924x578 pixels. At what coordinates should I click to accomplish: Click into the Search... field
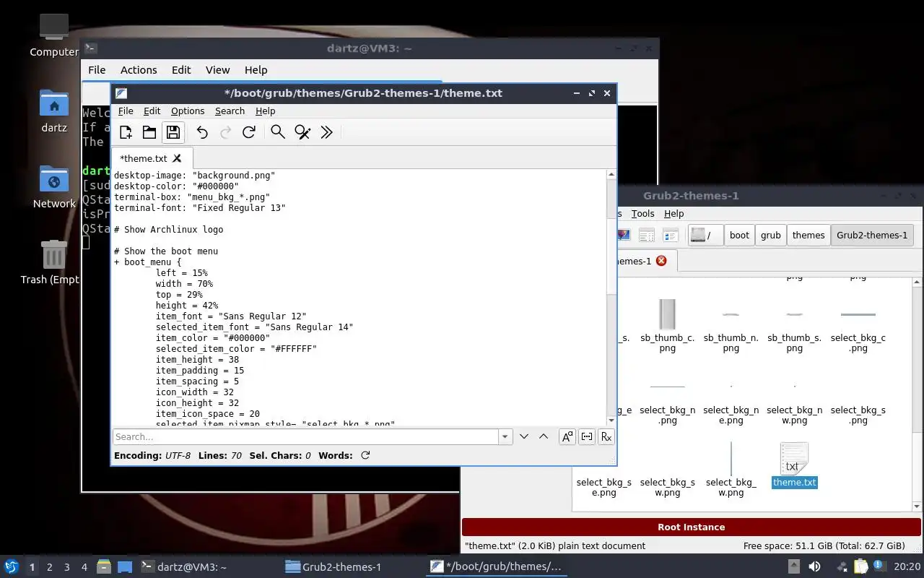pos(305,436)
